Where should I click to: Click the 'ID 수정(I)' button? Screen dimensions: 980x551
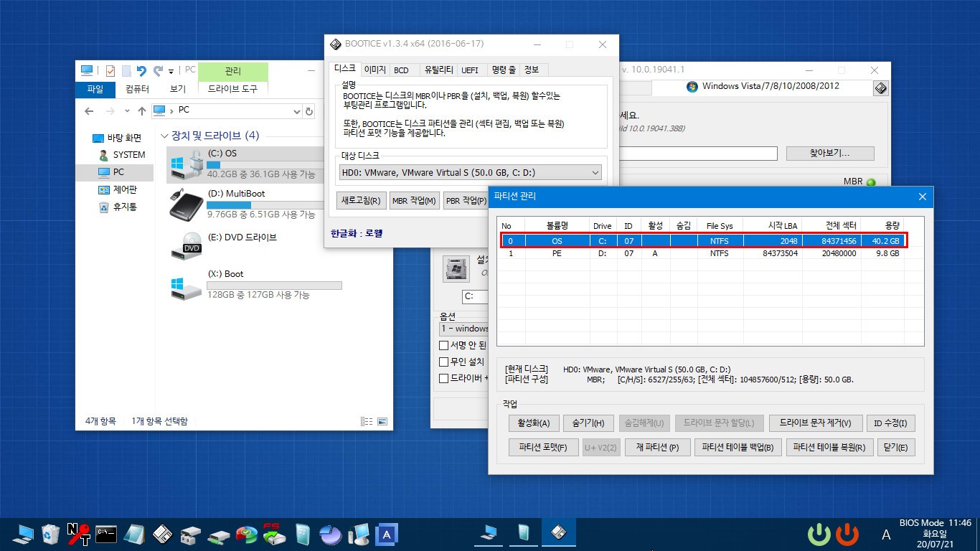[x=890, y=423]
